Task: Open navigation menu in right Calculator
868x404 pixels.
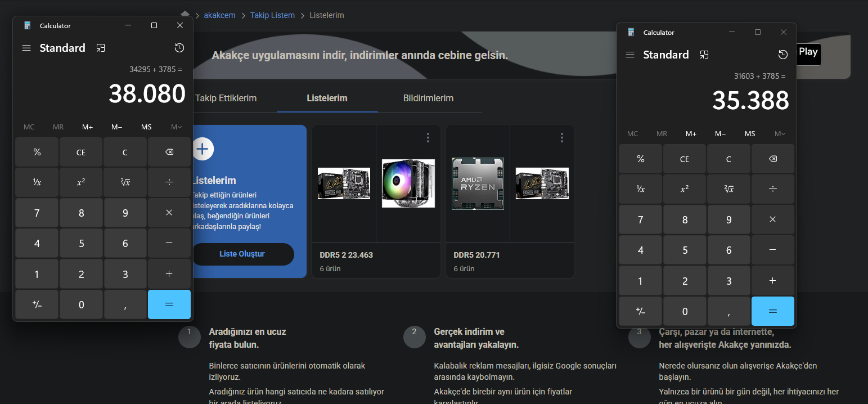Action: [630, 55]
